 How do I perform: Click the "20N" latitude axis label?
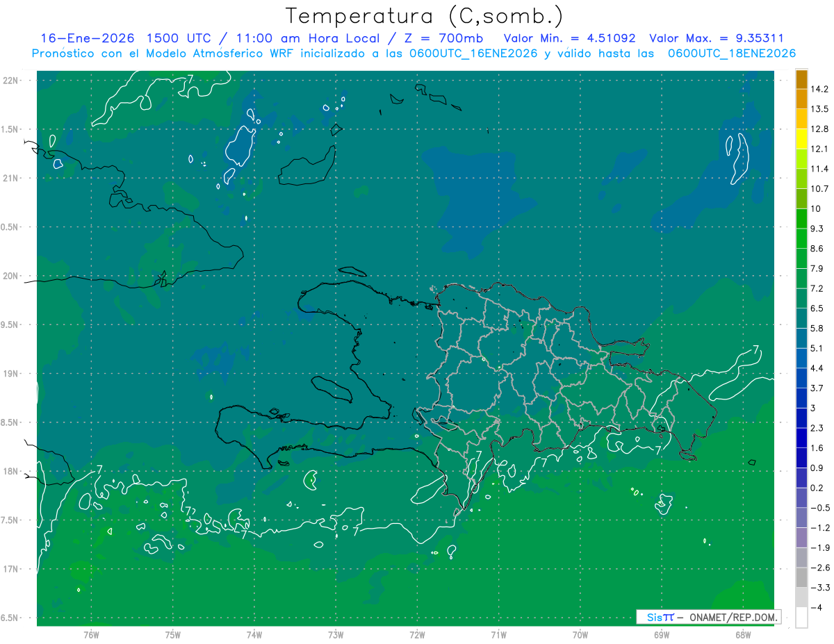pyautogui.click(x=12, y=276)
